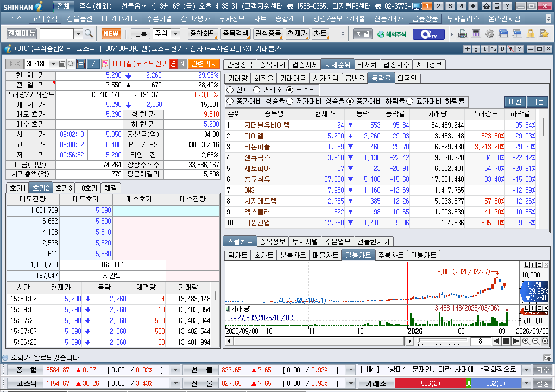Image resolution: width=555 pixels, height=392 pixels.
Task: Click the monitor icon screen icon in top bar
Action: (x=417, y=6)
